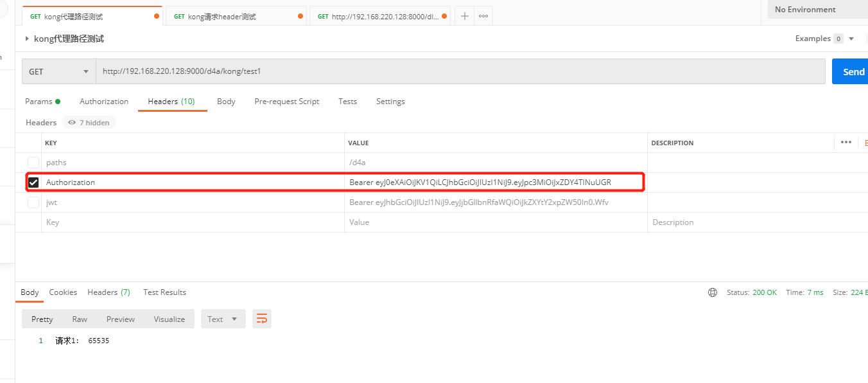Click the request URL input field
The width and height of the screenshot is (868, 383).
[460, 71]
